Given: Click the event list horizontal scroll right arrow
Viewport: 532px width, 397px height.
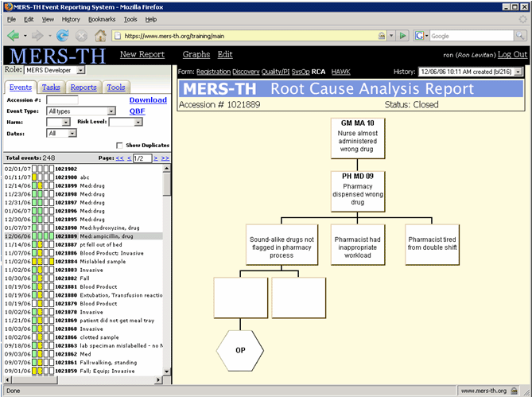Looking at the screenshot, I should pyautogui.click(x=158, y=379).
